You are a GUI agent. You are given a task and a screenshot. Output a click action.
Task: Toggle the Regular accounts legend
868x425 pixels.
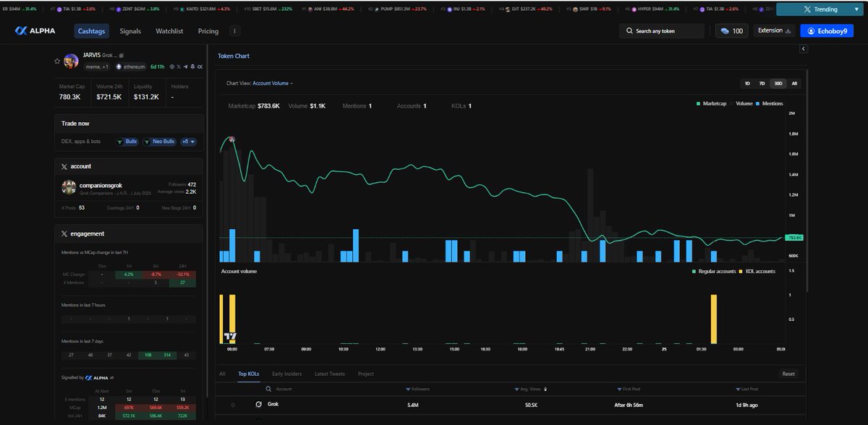click(715, 271)
